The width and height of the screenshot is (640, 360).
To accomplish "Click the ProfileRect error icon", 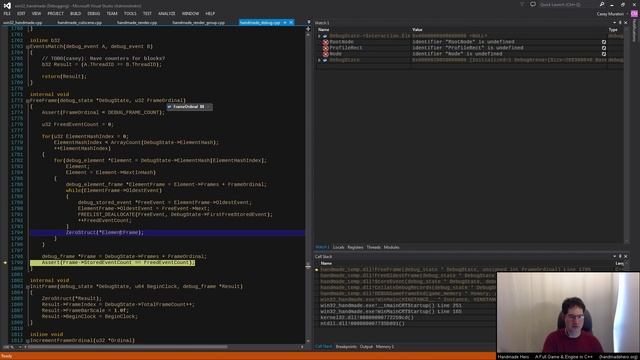I will (x=325, y=48).
